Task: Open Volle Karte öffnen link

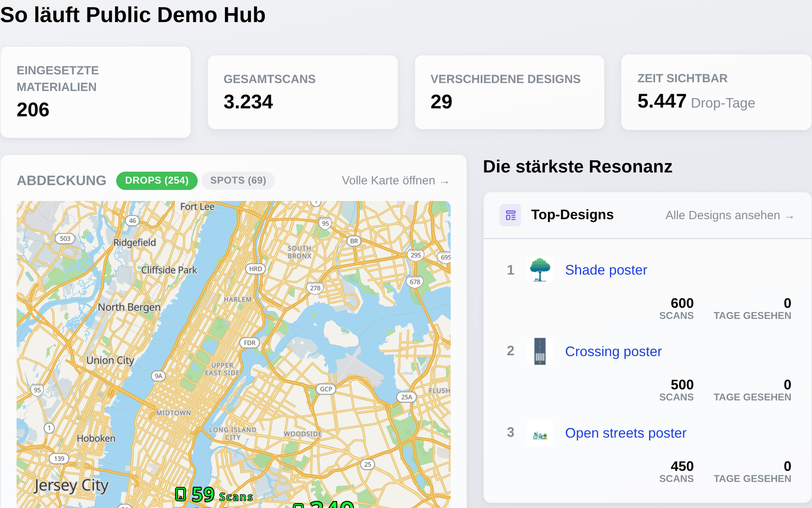Action: click(395, 181)
